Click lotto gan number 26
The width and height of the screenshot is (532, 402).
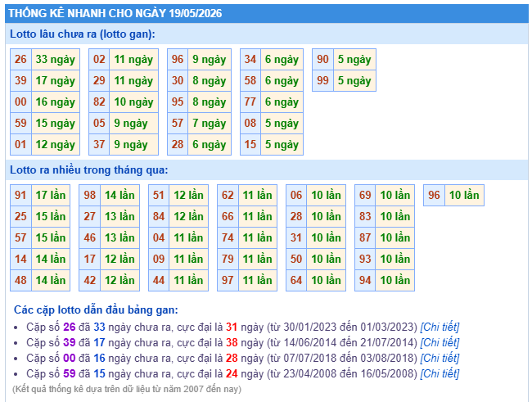click(x=20, y=60)
